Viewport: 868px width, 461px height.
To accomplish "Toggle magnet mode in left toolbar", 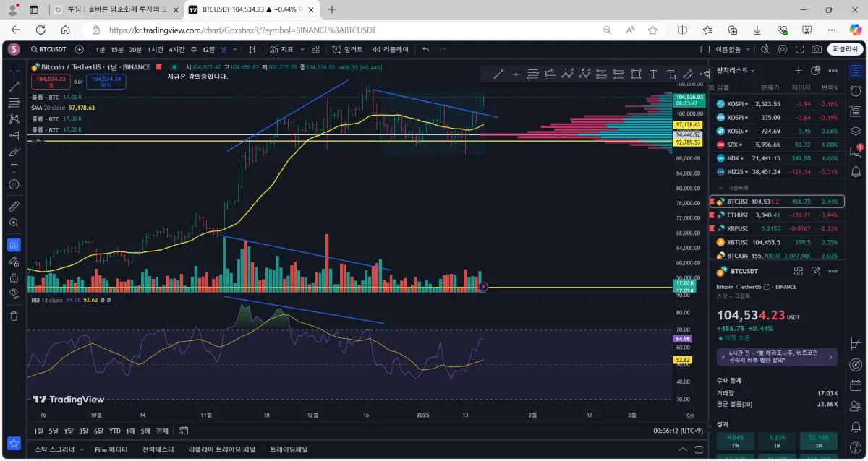I will tap(14, 245).
